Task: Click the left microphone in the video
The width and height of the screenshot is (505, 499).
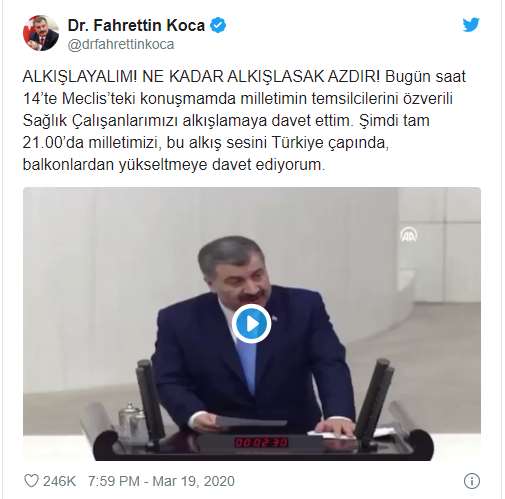Action: point(149,400)
